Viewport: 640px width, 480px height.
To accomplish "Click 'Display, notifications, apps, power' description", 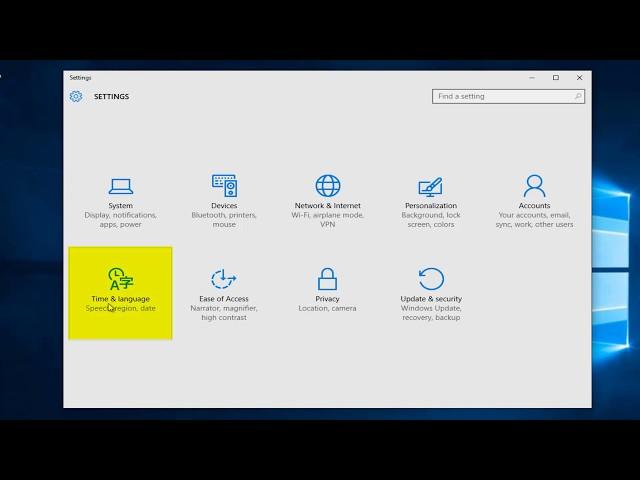I will point(120,220).
